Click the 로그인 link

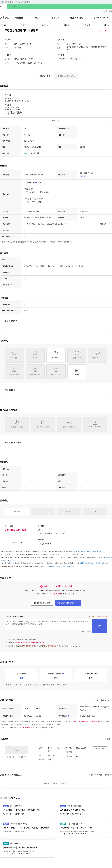(x=105, y=11)
